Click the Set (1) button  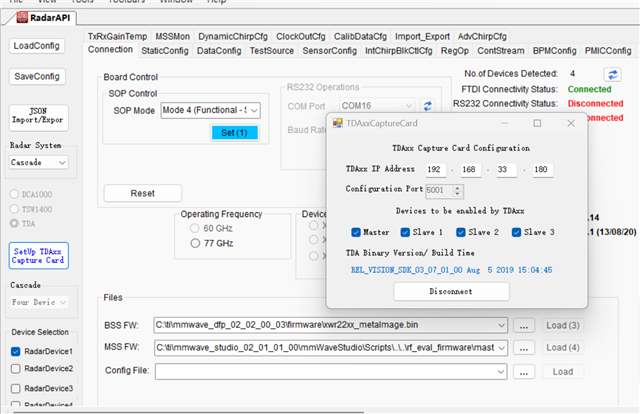(x=234, y=133)
